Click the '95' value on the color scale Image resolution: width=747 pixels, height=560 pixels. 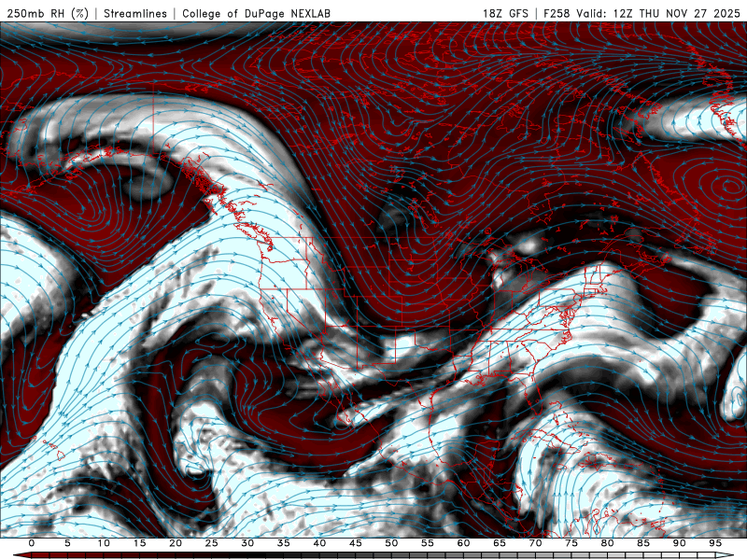715,543
